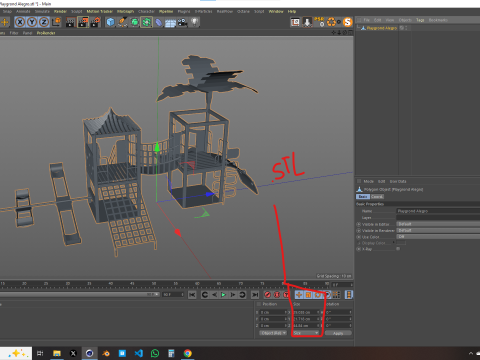Open the Visible in Renderer dropdown

pos(438,230)
